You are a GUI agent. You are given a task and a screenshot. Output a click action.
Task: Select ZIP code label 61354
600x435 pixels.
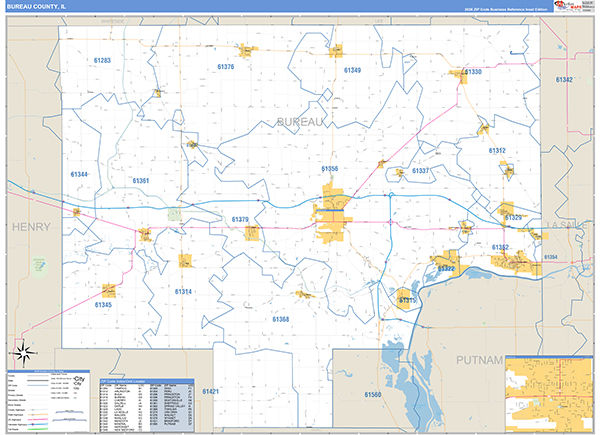click(551, 257)
